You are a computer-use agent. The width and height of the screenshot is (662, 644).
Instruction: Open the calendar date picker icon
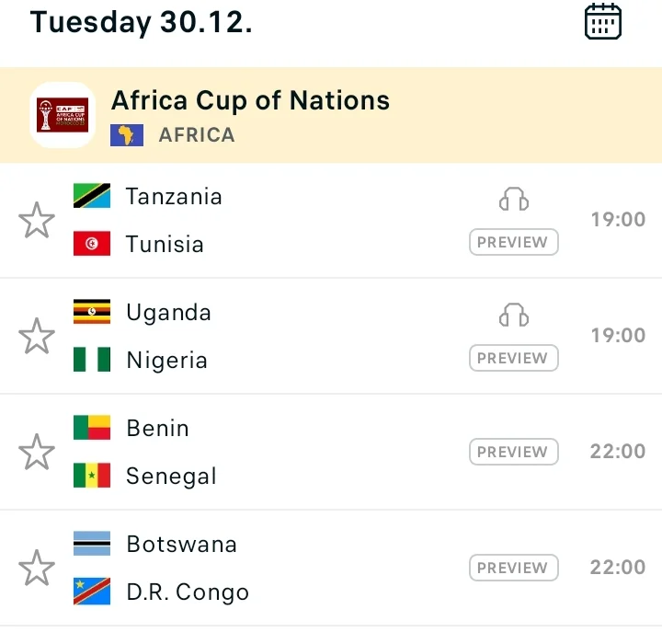603,21
